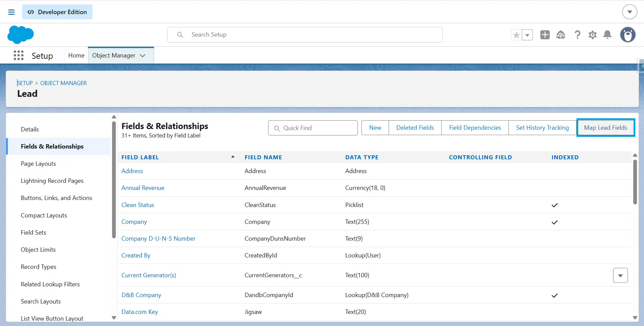Open the Help question mark icon
This screenshot has width=644, height=326.
pyautogui.click(x=577, y=35)
